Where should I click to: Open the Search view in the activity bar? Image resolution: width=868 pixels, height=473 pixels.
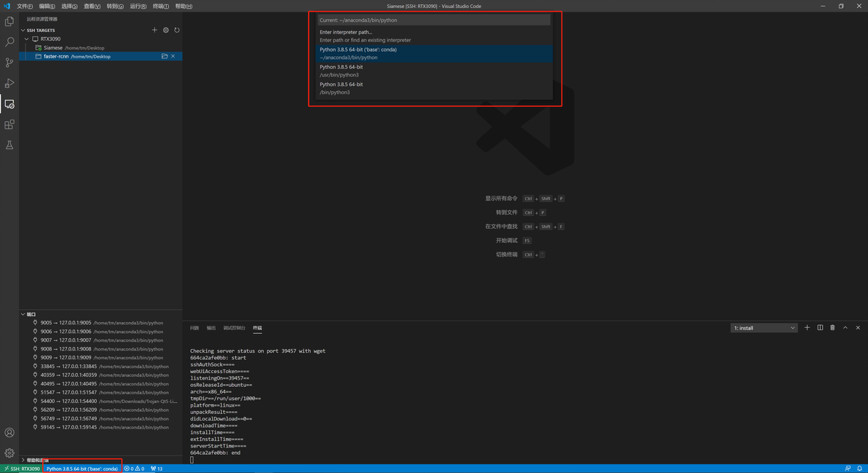(9, 42)
